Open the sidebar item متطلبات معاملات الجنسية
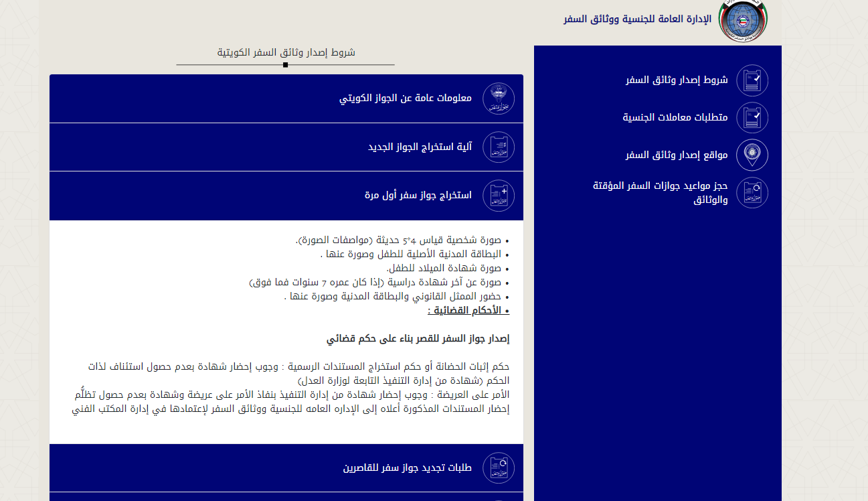 click(x=675, y=118)
